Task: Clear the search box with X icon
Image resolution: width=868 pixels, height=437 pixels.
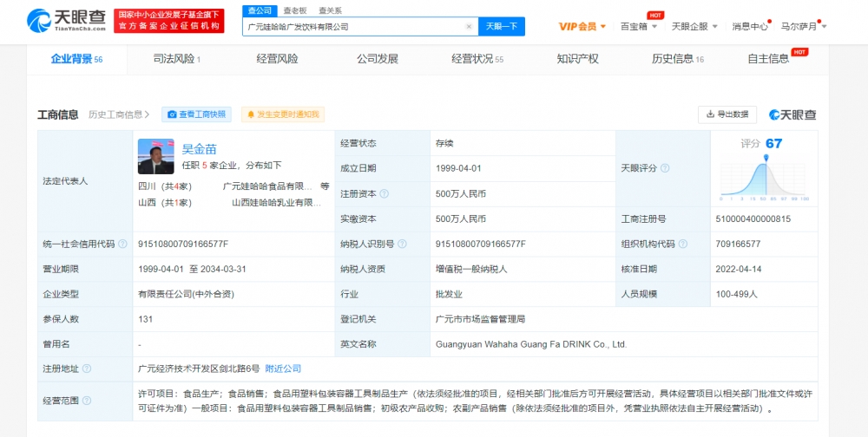Action: (x=469, y=27)
